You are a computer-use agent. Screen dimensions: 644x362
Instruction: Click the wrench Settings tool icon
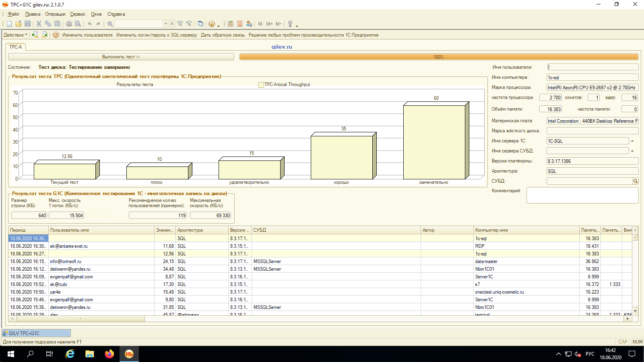point(290,24)
